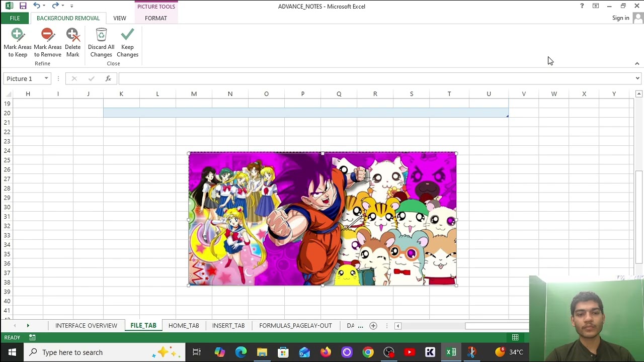Open the undo history dropdown arrow

(44, 6)
